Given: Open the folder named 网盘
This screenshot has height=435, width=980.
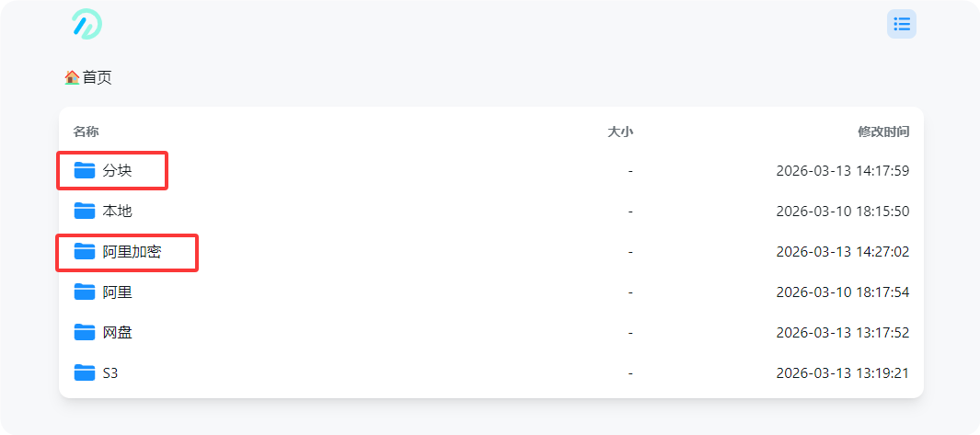Looking at the screenshot, I should (118, 332).
